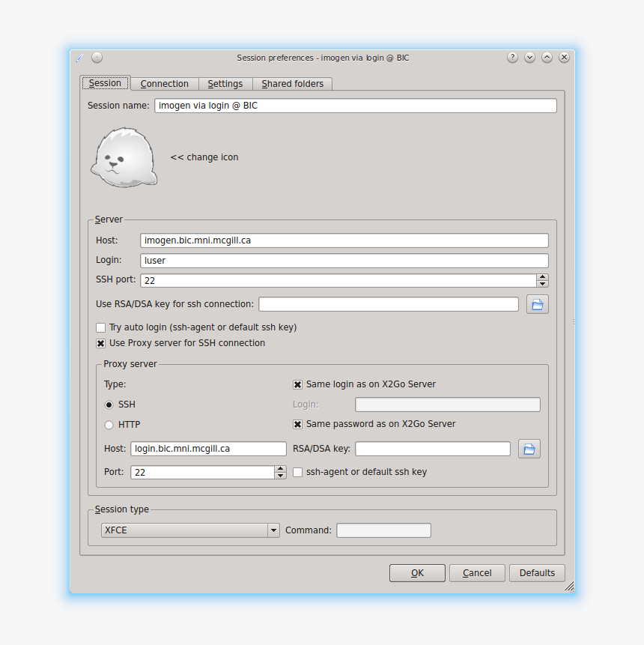Click the resize grip at bottom-right corner
This screenshot has height=645, width=644.
coord(569,587)
